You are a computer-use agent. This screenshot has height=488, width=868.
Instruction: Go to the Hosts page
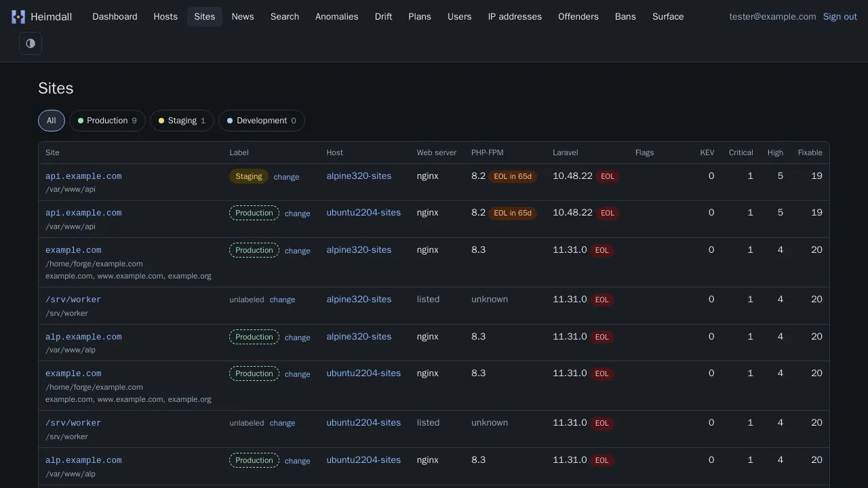[165, 17]
